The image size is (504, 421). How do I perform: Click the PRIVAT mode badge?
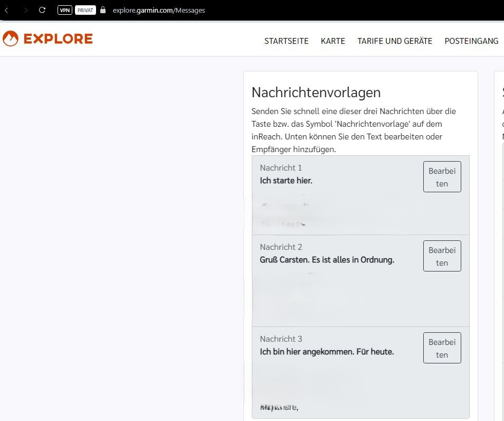(x=85, y=10)
